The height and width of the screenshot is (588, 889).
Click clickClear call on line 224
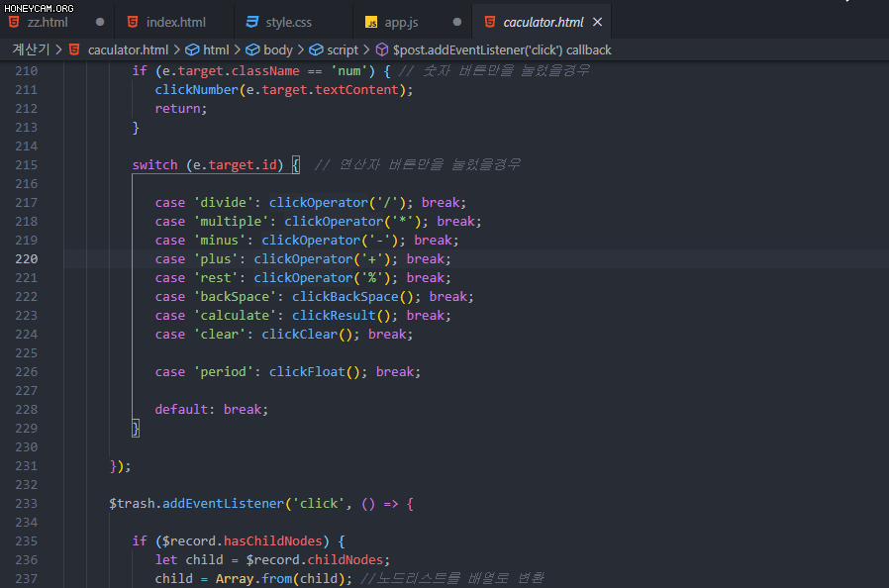click(299, 334)
